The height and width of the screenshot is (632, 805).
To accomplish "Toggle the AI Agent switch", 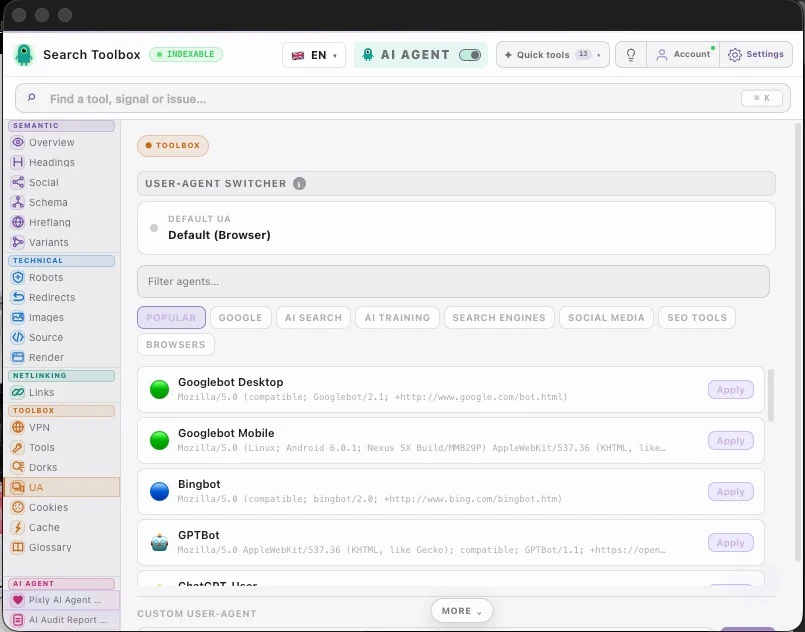I will [x=470, y=55].
